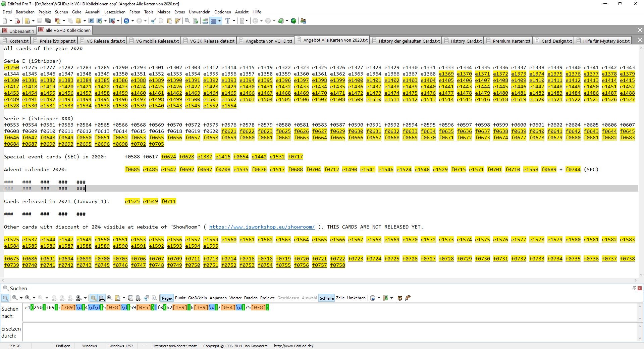
Task: Open the Lesezeichen menu
Action: (115, 12)
